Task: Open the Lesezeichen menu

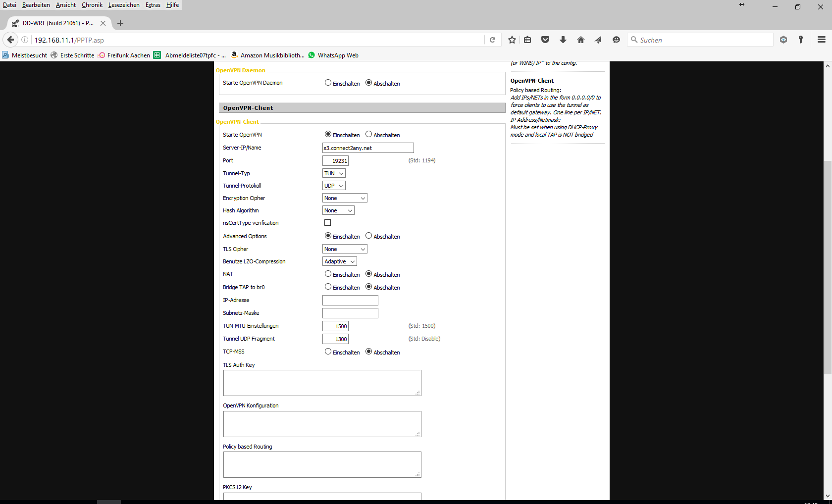Action: (124, 5)
